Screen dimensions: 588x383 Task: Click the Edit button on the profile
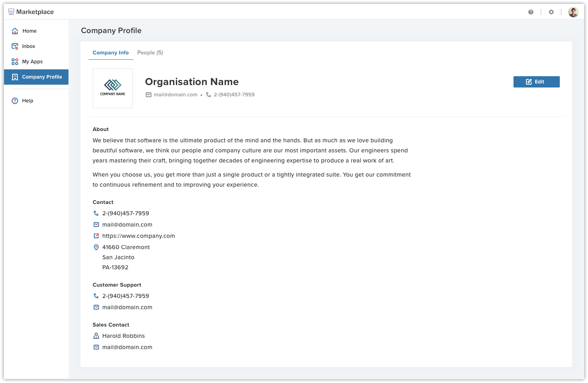536,81
